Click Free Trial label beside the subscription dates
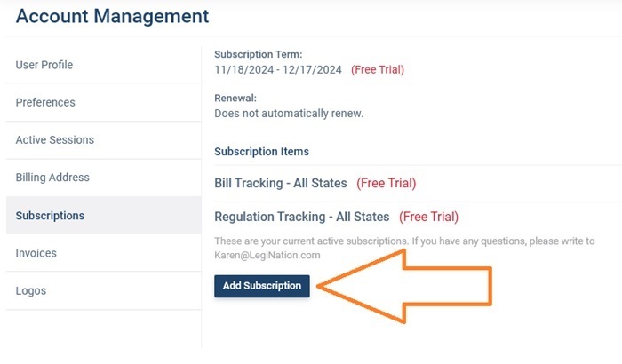This screenshot has width=622, height=364. [x=378, y=69]
